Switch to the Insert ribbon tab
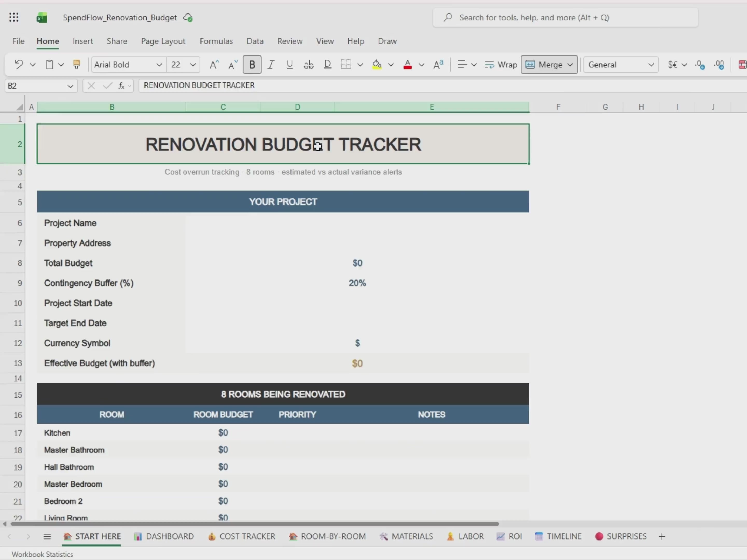The height and width of the screenshot is (560, 747). (83, 41)
